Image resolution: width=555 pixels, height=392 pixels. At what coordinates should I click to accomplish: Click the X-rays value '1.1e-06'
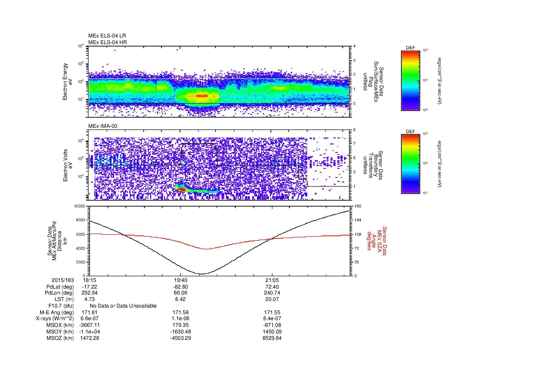pos(181,319)
